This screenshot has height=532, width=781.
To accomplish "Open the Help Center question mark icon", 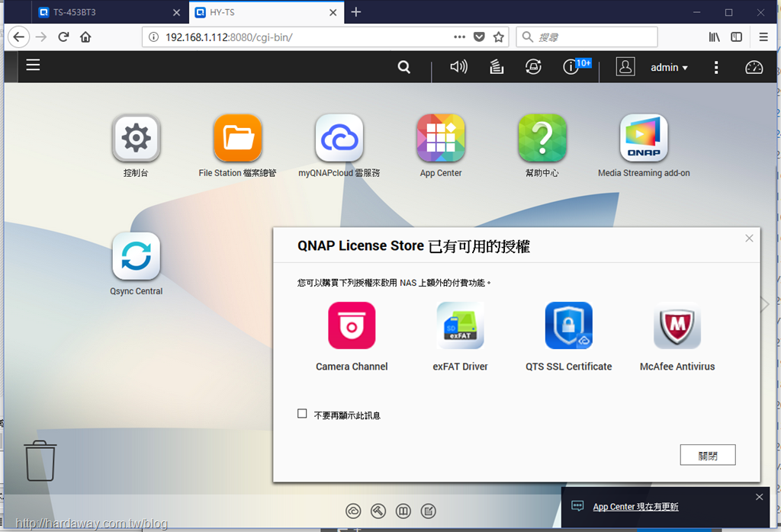I will (542, 139).
